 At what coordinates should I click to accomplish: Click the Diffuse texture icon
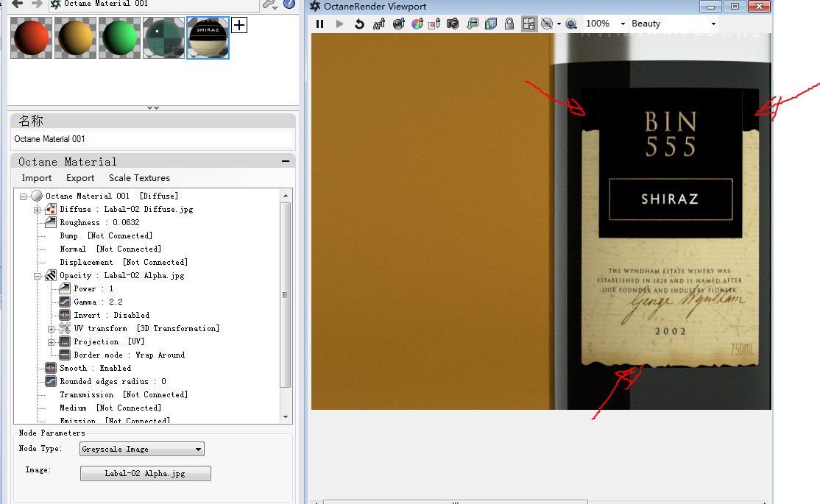51,209
